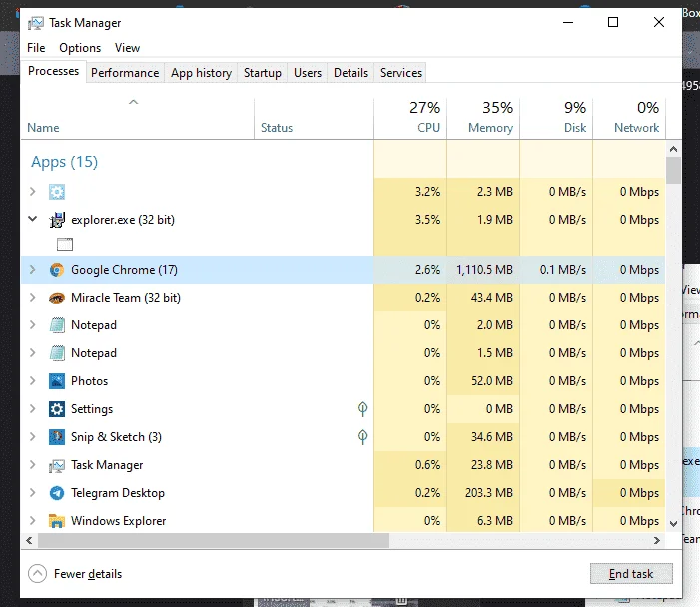This screenshot has height=607, width=700.
Task: Select the Telegram Desktop process name
Action: point(118,493)
